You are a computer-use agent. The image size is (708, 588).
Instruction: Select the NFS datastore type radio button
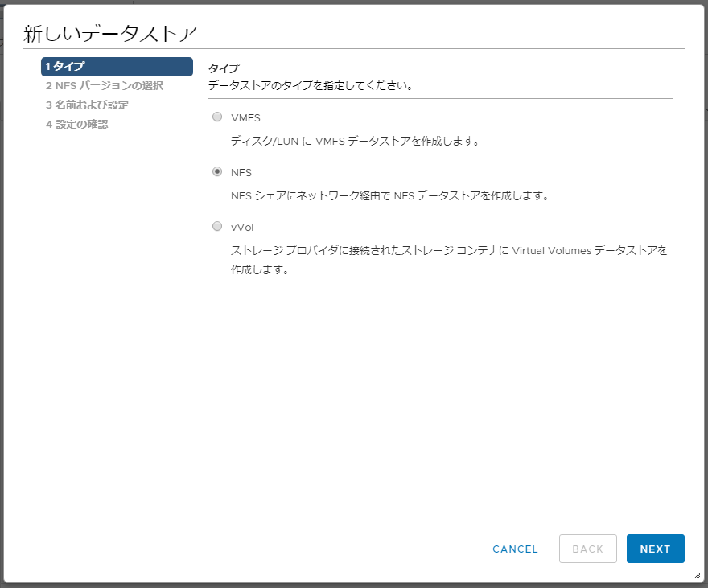pos(217,171)
